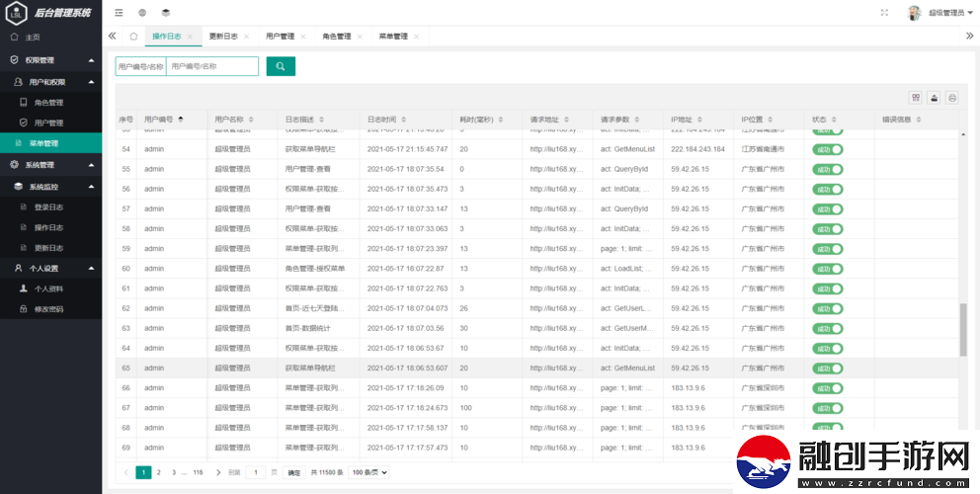Image resolution: width=980 pixels, height=494 pixels.
Task: Sort by 用户名称 column arrows
Action: tap(251, 119)
